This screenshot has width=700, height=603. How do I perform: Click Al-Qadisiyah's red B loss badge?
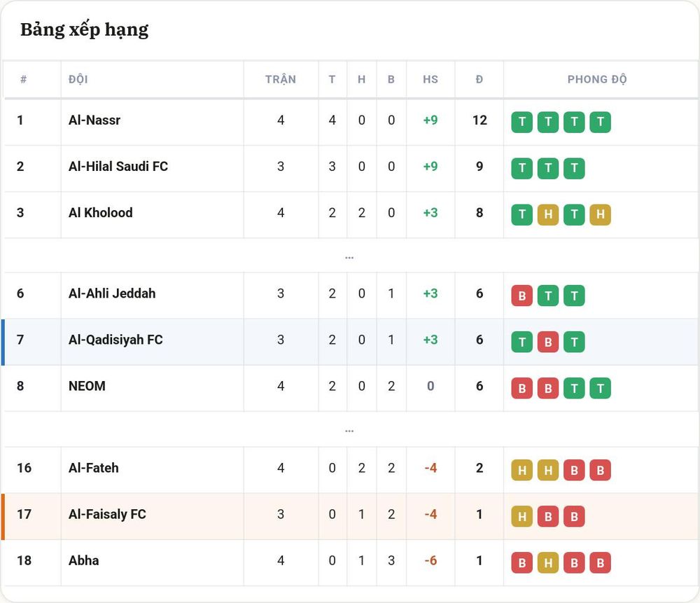coord(548,342)
